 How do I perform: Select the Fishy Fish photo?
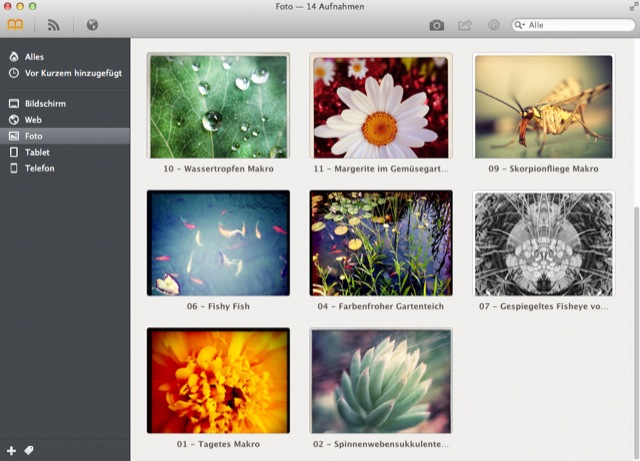pos(218,243)
